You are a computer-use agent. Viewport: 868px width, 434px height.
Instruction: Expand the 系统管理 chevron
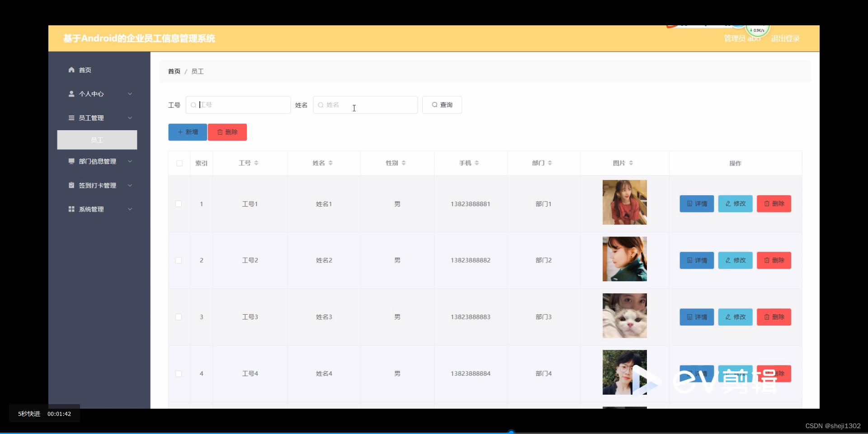tap(130, 209)
